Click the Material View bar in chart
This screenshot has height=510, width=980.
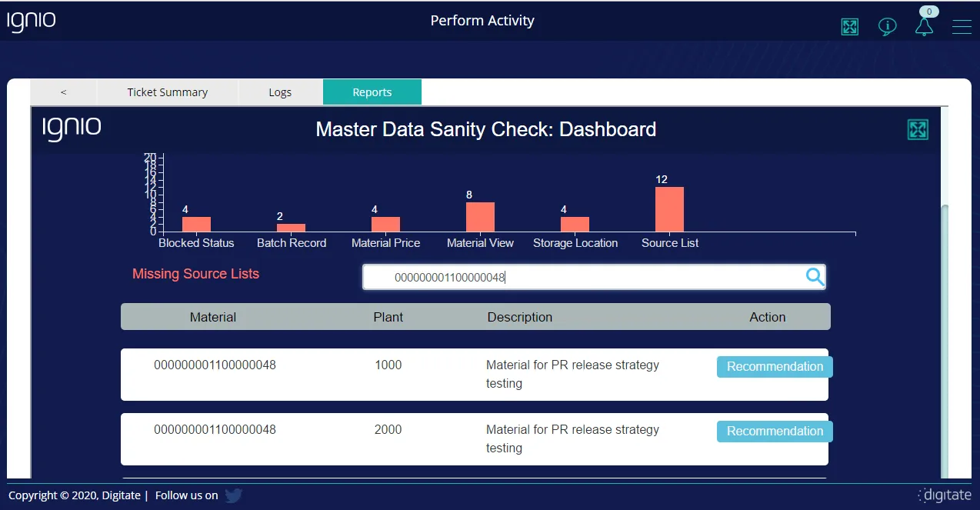pyautogui.click(x=480, y=217)
